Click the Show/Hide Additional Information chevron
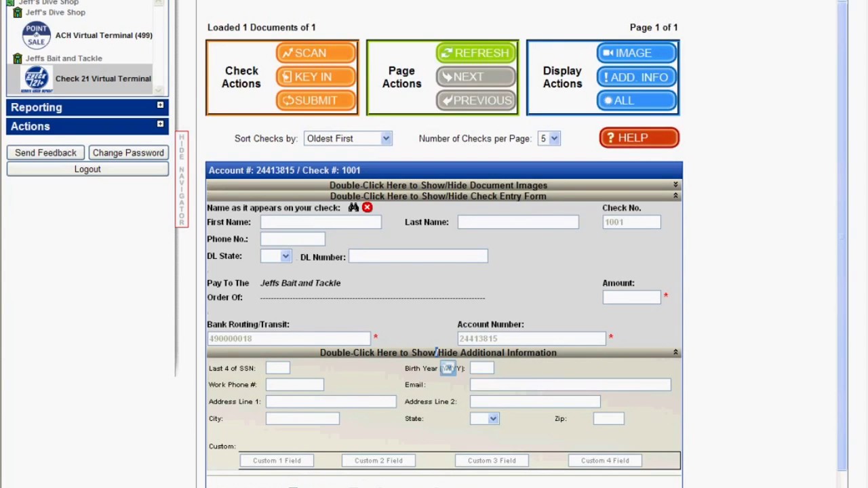This screenshot has height=488, width=868. pos(675,352)
